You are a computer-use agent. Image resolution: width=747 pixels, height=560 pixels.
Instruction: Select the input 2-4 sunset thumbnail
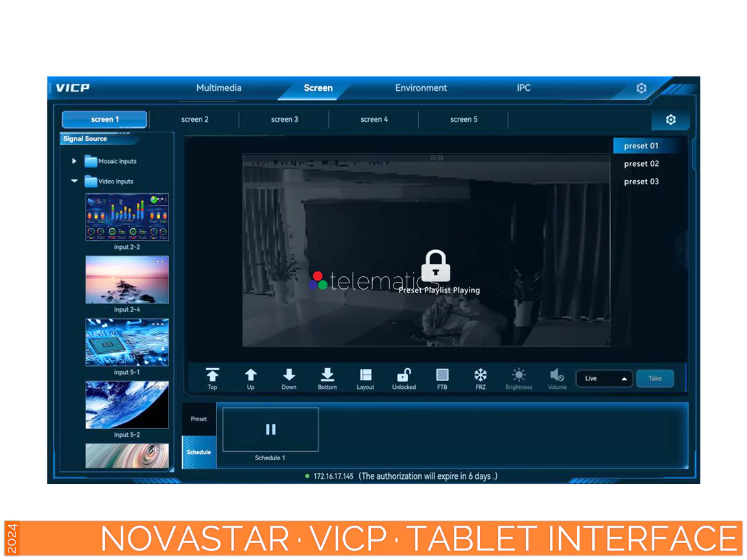[x=127, y=280]
